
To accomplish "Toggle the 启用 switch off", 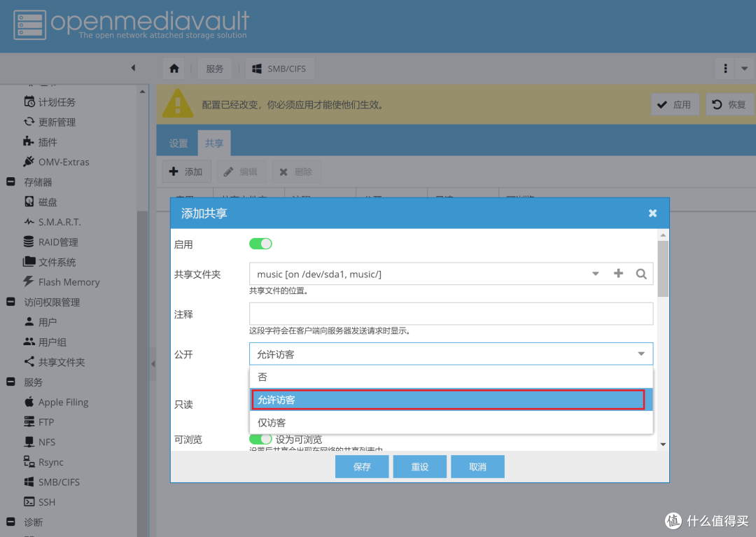I will (260, 244).
